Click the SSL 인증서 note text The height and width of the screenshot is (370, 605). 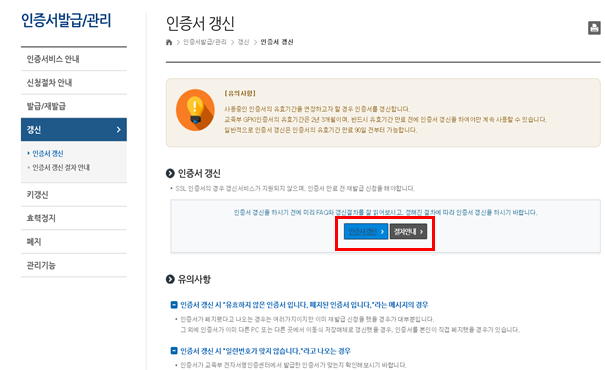coord(295,188)
